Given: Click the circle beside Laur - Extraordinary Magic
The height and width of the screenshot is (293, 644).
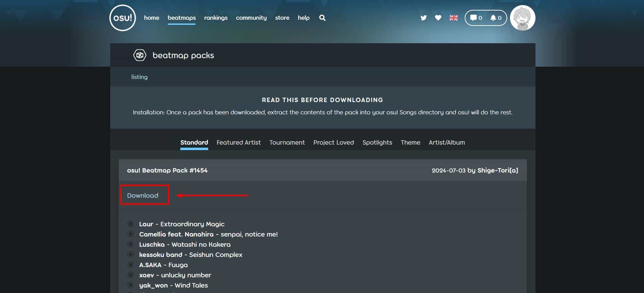Looking at the screenshot, I should click(130, 224).
